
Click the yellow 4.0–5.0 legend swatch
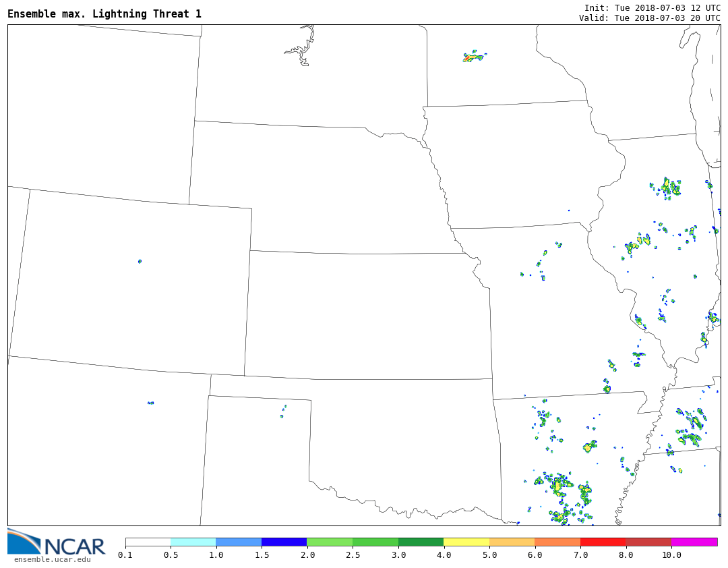pos(466,542)
